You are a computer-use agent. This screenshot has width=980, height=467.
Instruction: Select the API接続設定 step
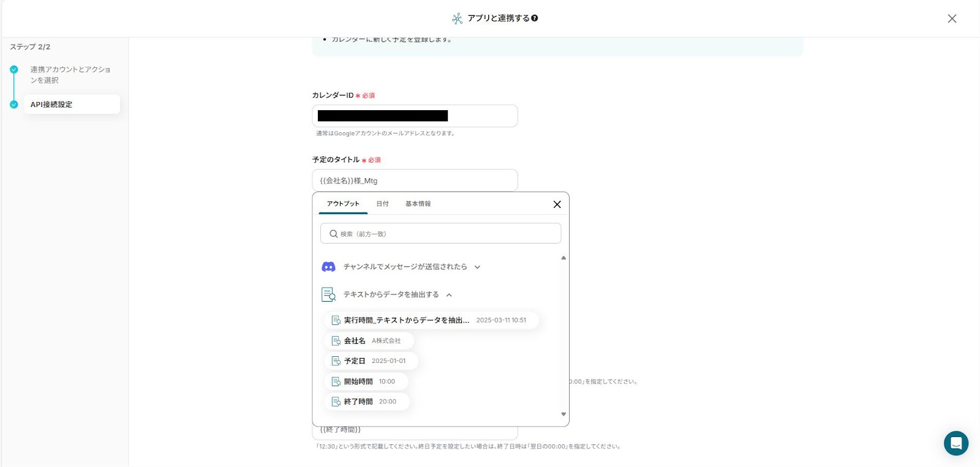pyautogui.click(x=72, y=104)
